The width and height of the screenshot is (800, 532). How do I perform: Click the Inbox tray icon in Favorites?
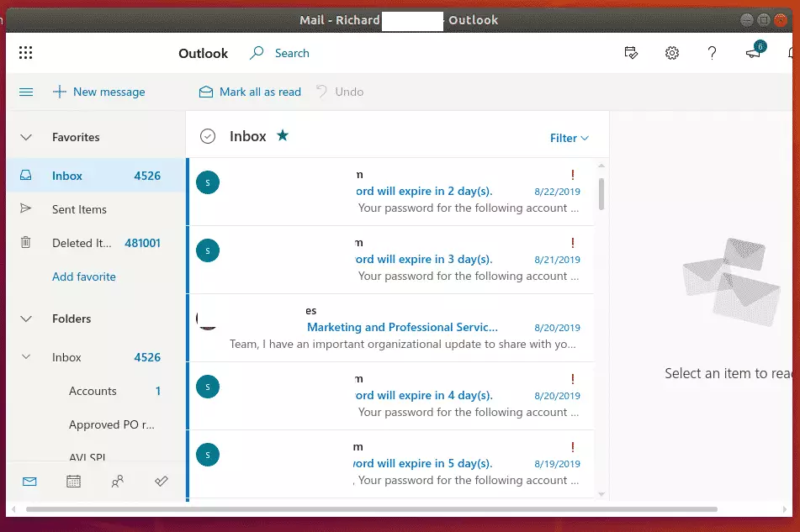(x=25, y=176)
